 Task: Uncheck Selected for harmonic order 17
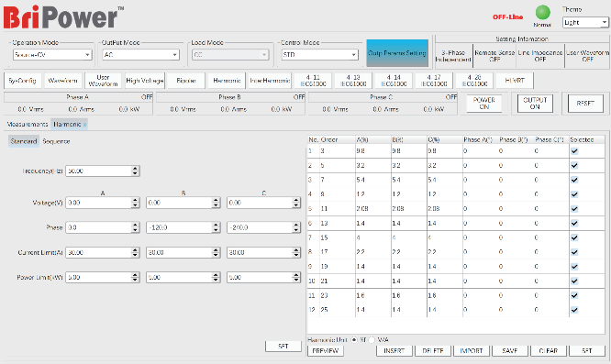click(574, 252)
